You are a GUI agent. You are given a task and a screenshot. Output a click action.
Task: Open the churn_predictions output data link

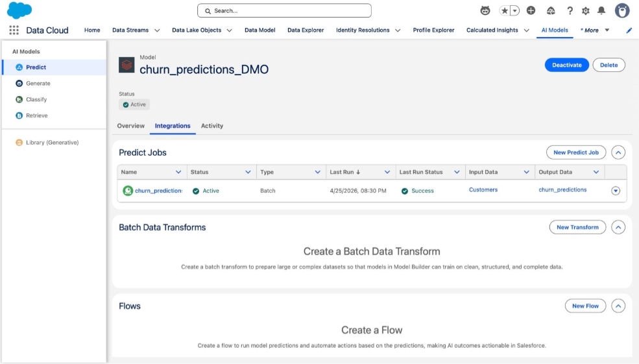(x=563, y=189)
